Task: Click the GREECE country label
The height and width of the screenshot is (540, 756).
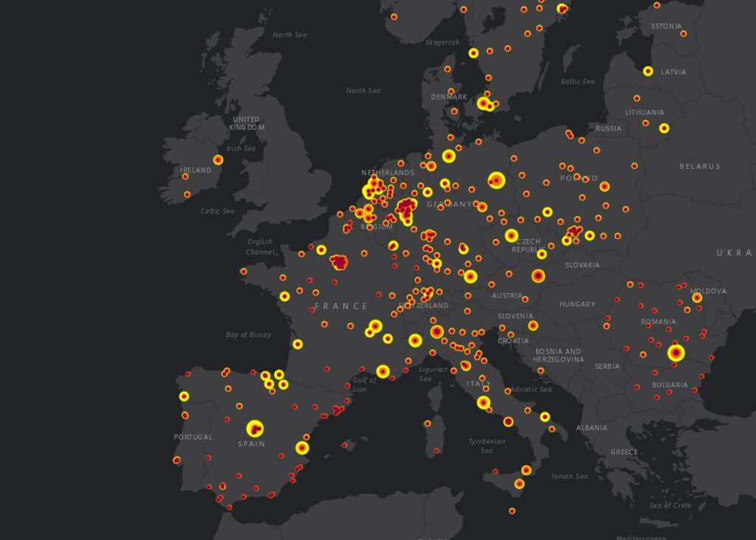Action: pos(624,451)
